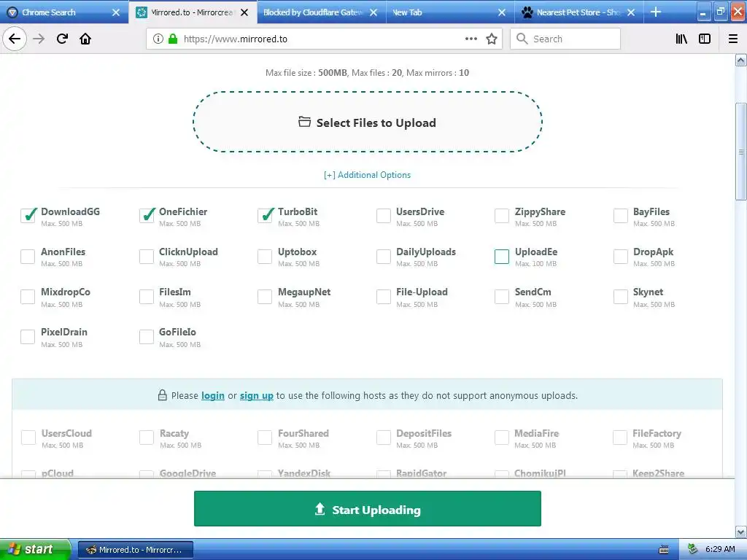
Task: Open the browser hamburger menu
Action: [x=733, y=39]
